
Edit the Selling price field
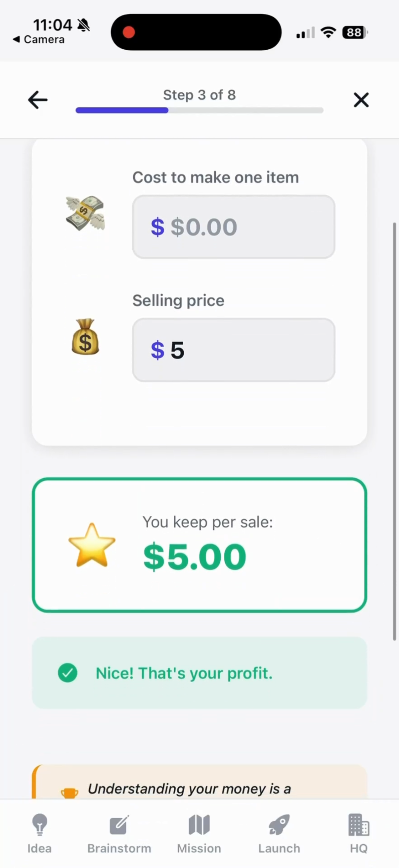[x=233, y=350]
